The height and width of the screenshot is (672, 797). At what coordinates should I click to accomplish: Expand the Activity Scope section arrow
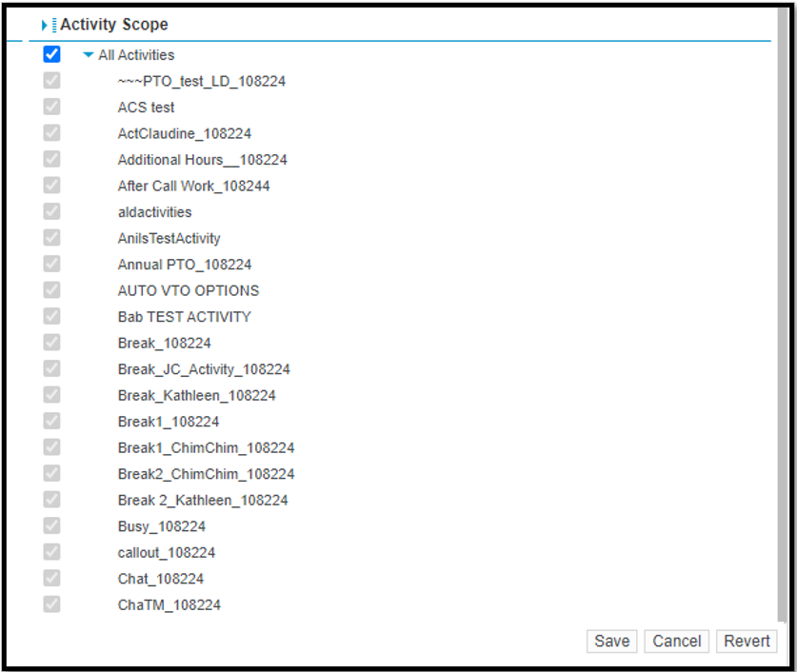(x=45, y=25)
